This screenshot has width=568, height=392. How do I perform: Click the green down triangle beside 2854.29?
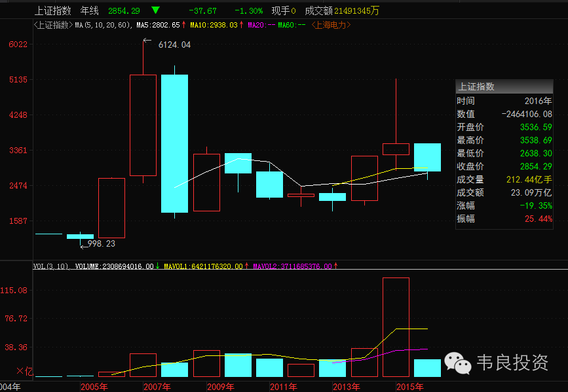click(x=155, y=10)
